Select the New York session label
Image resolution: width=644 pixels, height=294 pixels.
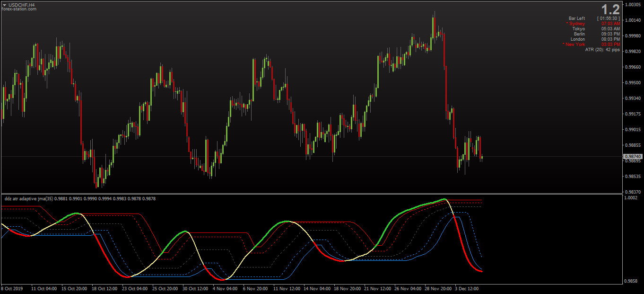[x=574, y=45]
